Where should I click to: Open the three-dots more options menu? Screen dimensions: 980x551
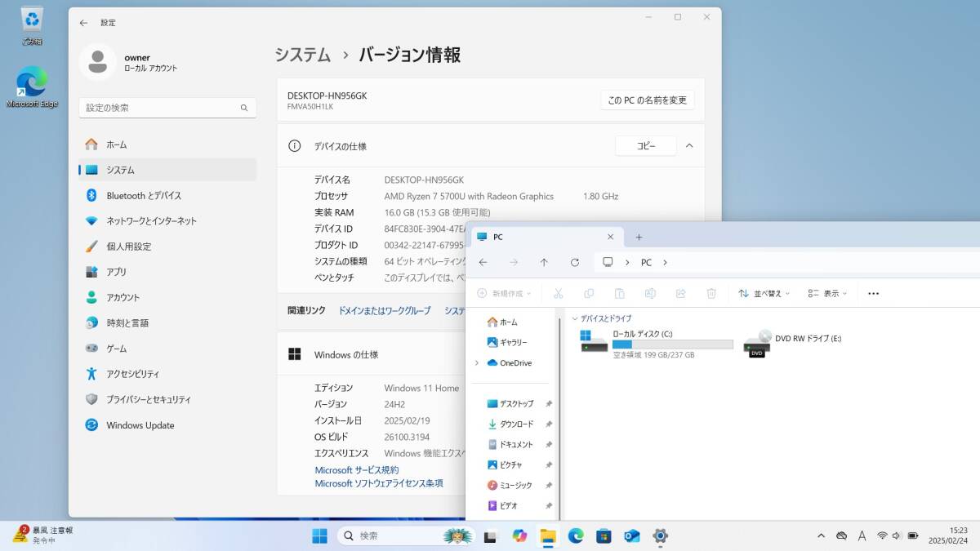(873, 293)
